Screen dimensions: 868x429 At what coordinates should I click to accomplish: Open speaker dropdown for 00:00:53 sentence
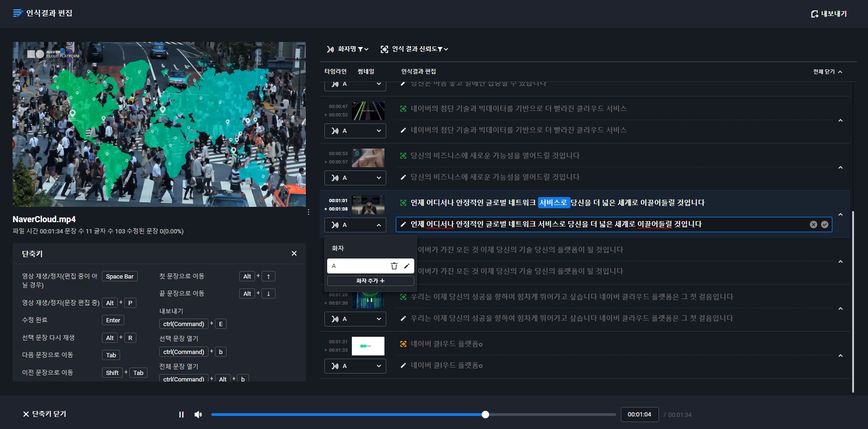coord(355,178)
